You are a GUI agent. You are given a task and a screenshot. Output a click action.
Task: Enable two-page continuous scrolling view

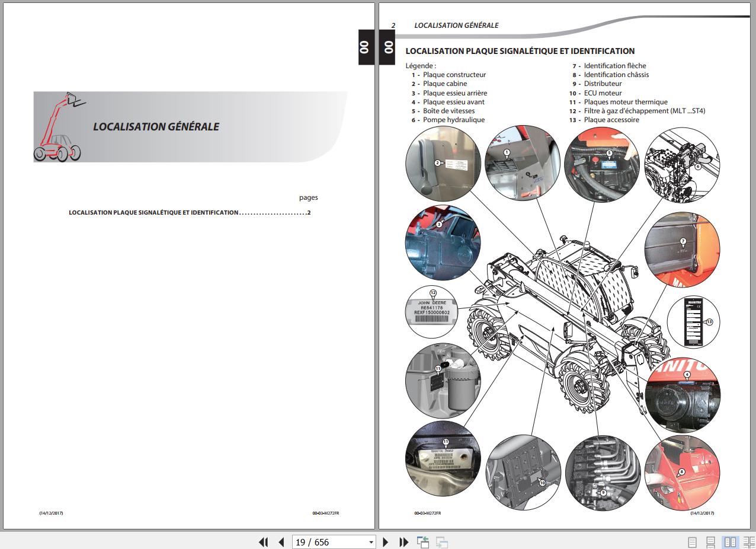748,542
